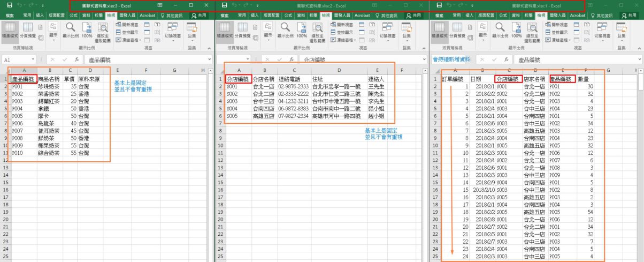Select cell 珍珠奶茶 in xlsx:3 window

tap(49, 86)
